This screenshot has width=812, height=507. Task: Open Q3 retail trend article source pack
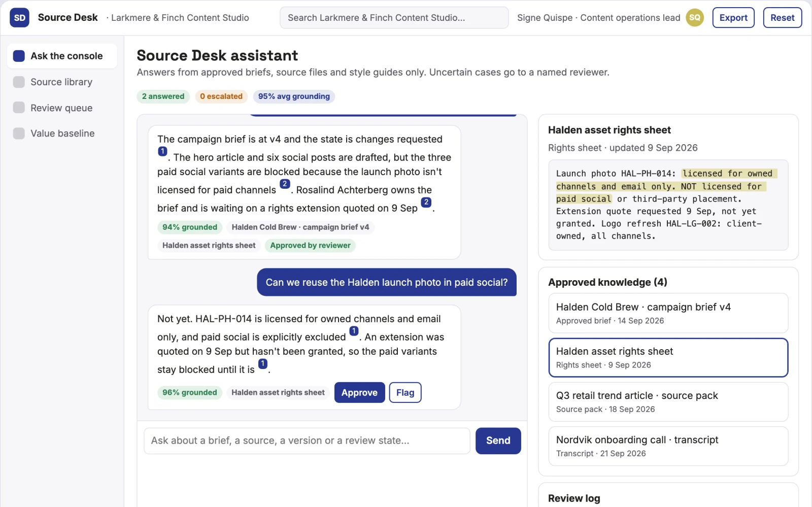coord(668,401)
